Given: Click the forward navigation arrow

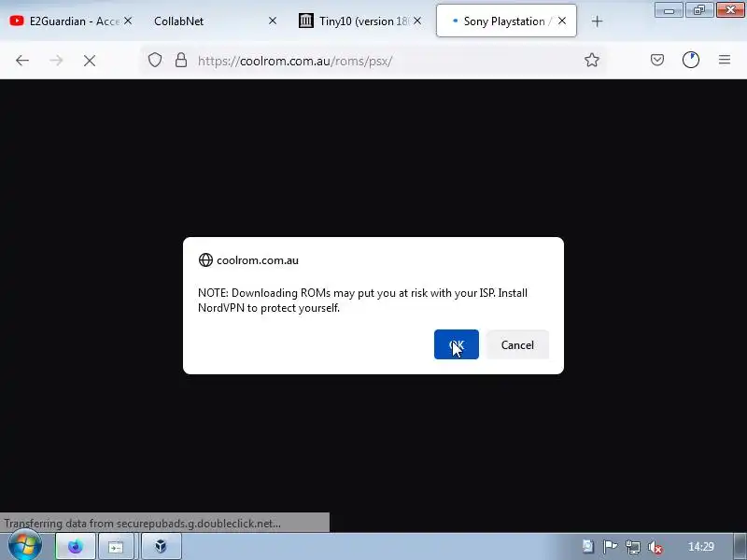Looking at the screenshot, I should 56,61.
